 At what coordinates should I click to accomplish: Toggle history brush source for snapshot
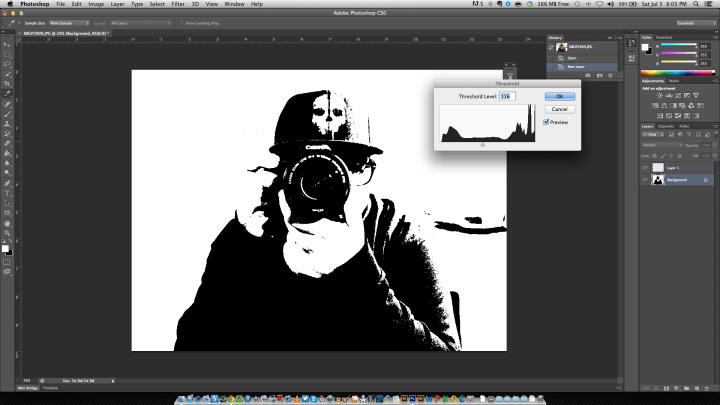pyautogui.click(x=551, y=47)
